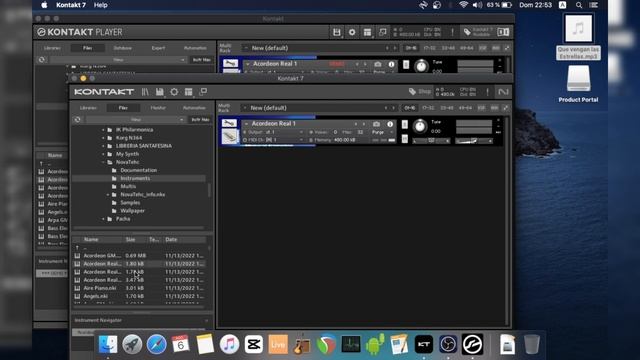The height and width of the screenshot is (360, 640).
Task: Take snapshot with camera icon on Acordeon Real 1
Action: click(x=376, y=124)
